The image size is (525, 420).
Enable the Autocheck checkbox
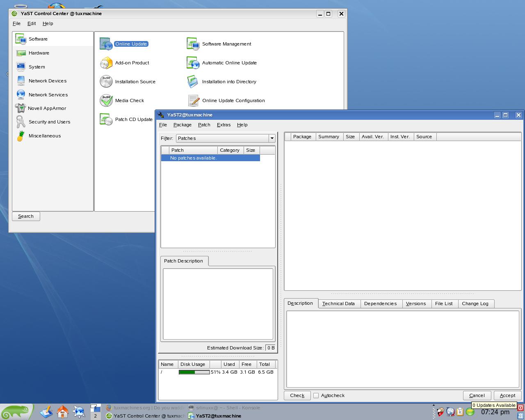(x=316, y=395)
